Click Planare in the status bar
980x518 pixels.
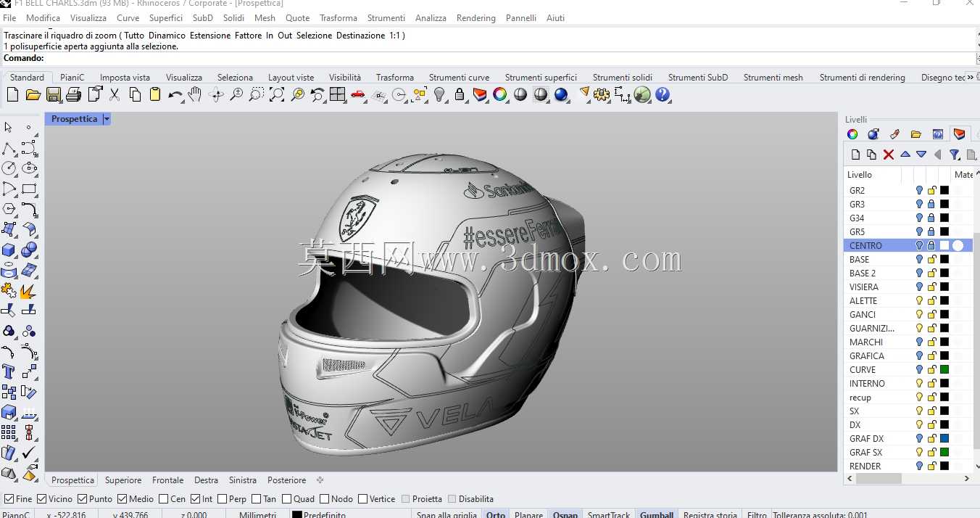(x=528, y=514)
